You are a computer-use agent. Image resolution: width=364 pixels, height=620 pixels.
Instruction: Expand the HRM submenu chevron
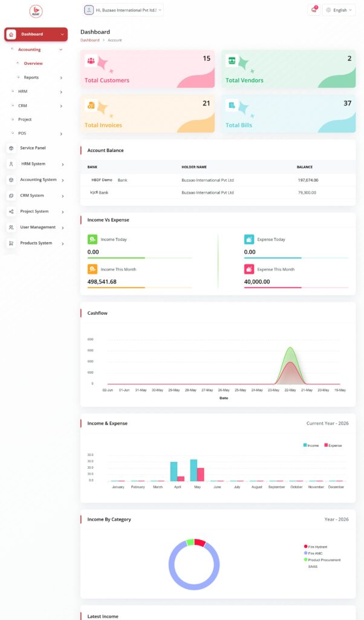coord(61,92)
